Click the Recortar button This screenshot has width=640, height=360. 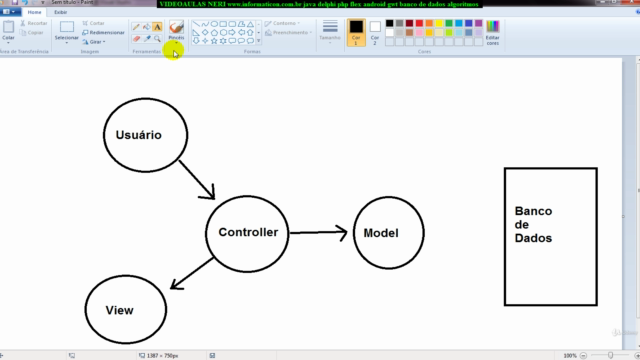[x=34, y=23]
